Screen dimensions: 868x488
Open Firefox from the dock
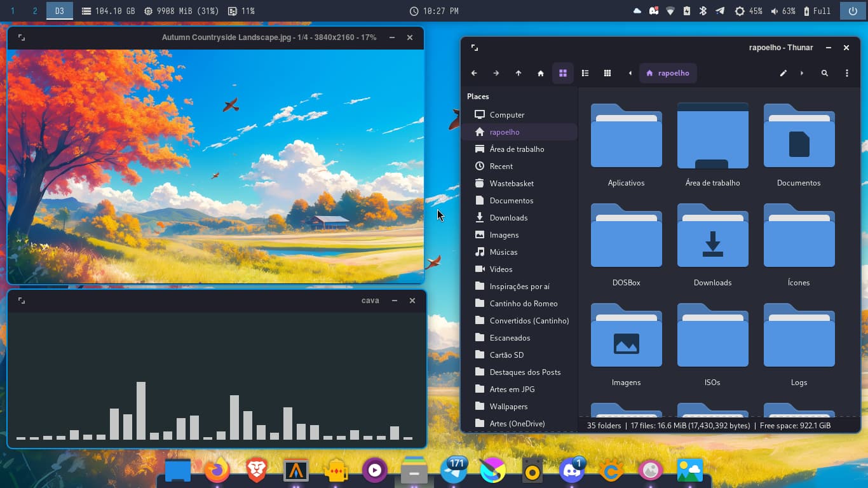coord(217,471)
